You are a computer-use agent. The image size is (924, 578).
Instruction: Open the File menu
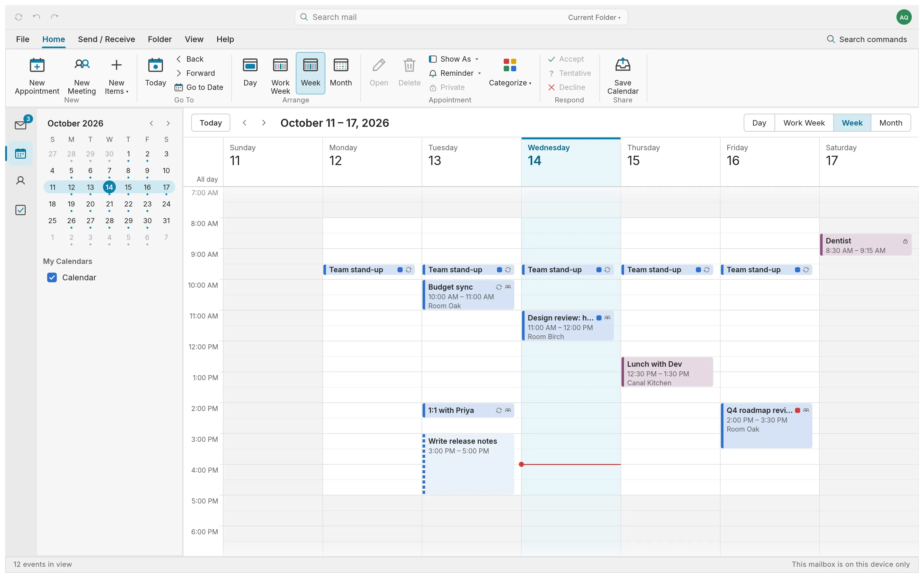[x=22, y=39]
